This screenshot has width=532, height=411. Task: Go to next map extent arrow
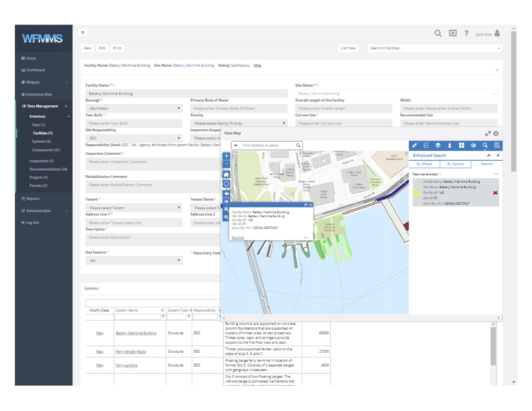[226, 201]
